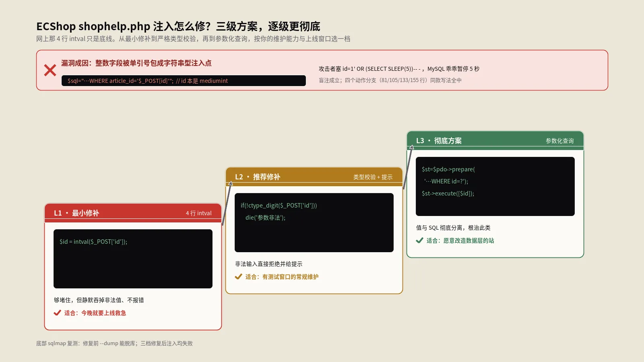The image size is (644, 362).
Task: Click the code line if(!ctype_digit($_POST['id']))
Action: tap(279, 205)
